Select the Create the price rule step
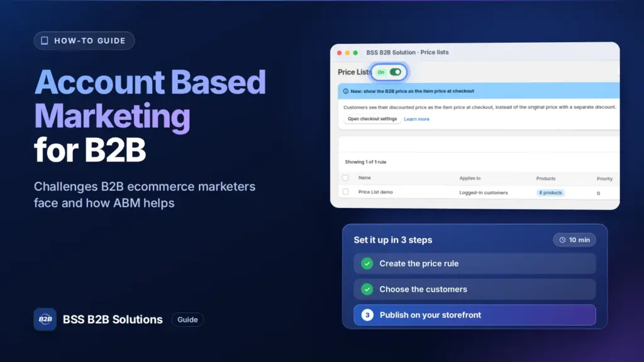Viewport: 644px width, 362px height. coord(474,263)
